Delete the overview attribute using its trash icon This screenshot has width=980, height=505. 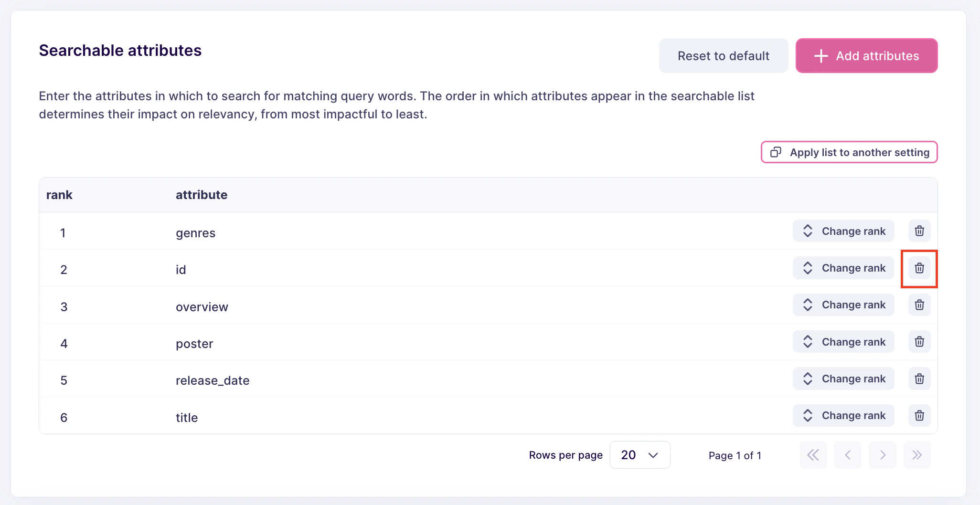(919, 305)
